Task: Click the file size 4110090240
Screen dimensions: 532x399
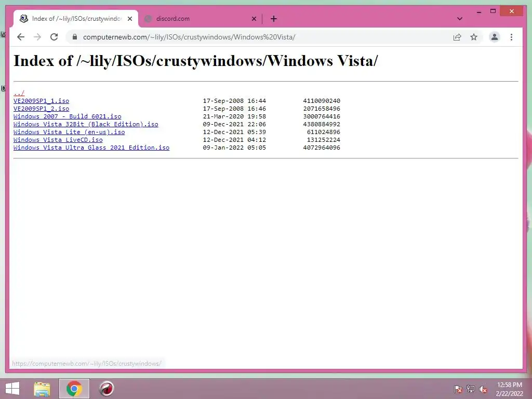Action: [322, 101]
